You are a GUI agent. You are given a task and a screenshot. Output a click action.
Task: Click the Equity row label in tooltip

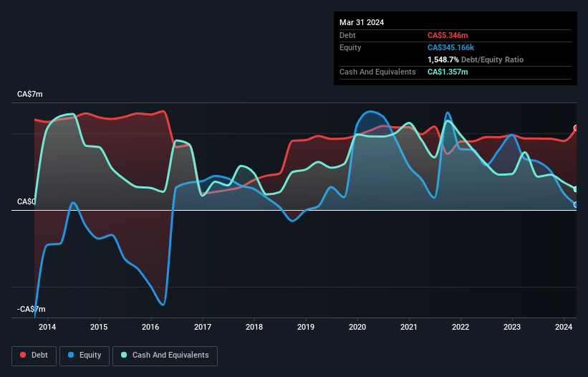350,47
